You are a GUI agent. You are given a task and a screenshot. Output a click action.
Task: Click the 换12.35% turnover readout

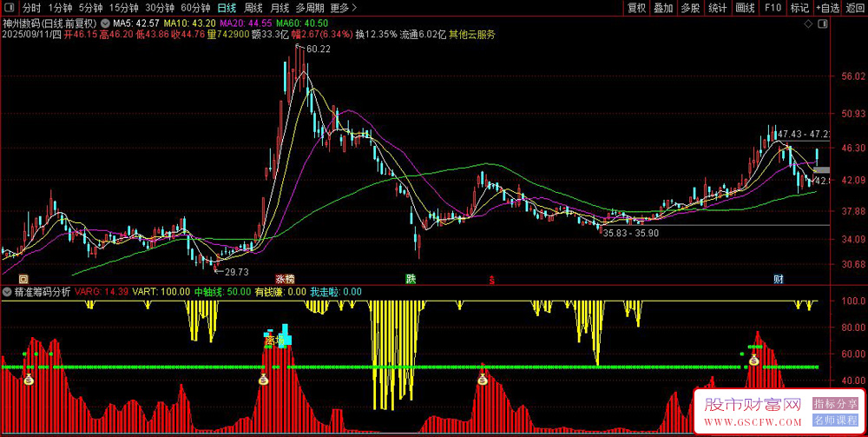[376, 35]
